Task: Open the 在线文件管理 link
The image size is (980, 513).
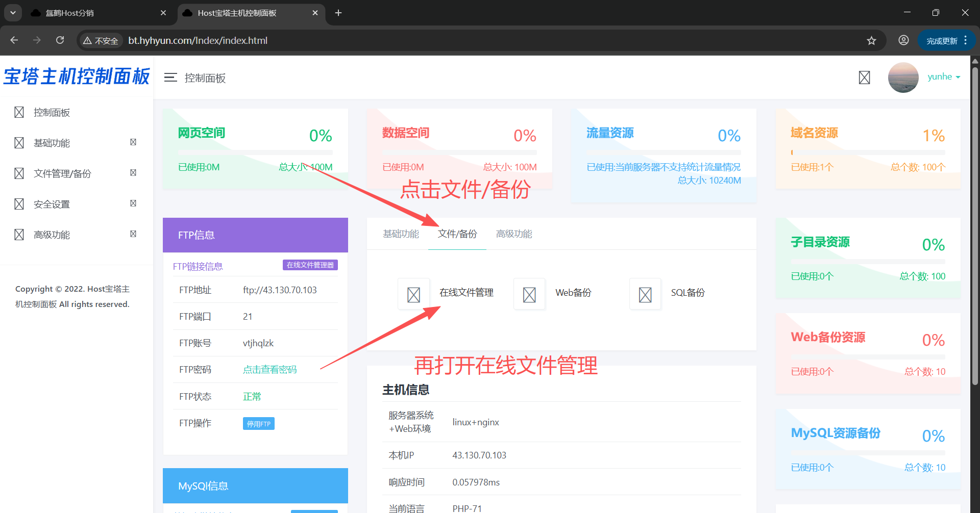Action: coord(467,293)
